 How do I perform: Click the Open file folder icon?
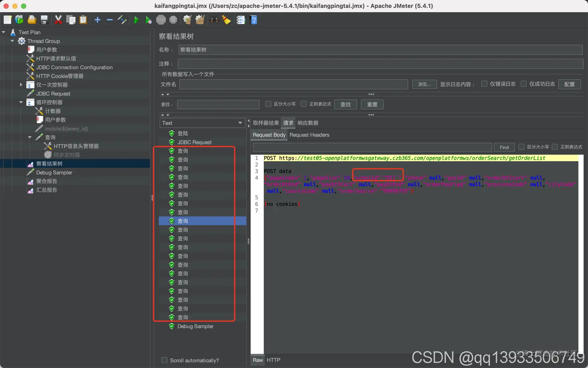[x=32, y=19]
